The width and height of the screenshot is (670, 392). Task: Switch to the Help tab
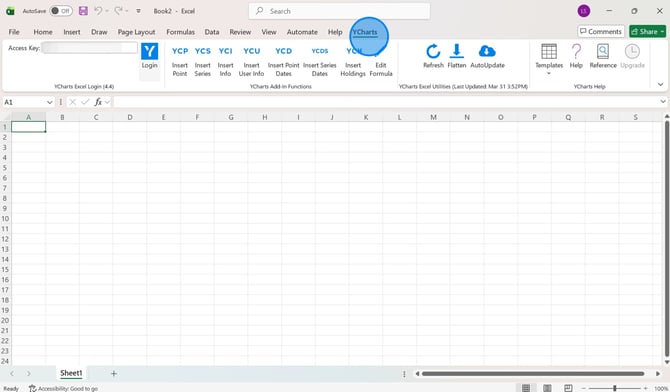335,32
